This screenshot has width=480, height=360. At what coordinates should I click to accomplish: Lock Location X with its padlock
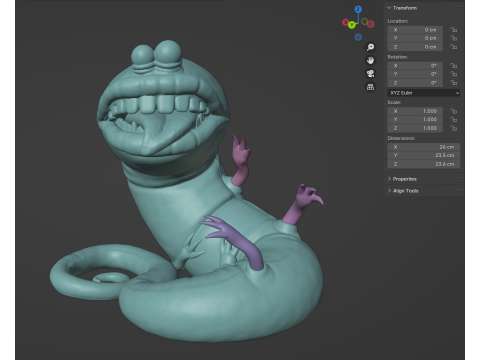click(x=453, y=30)
